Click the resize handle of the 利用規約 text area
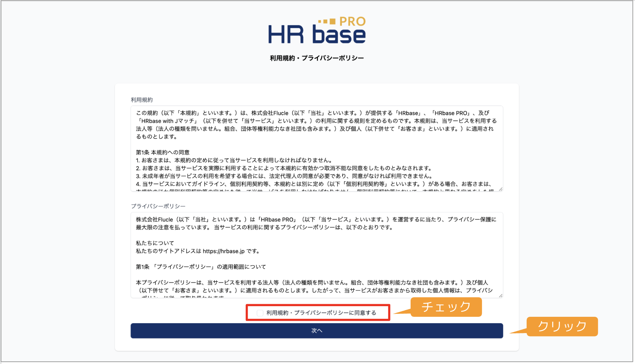This screenshot has height=364, width=635. click(501, 189)
